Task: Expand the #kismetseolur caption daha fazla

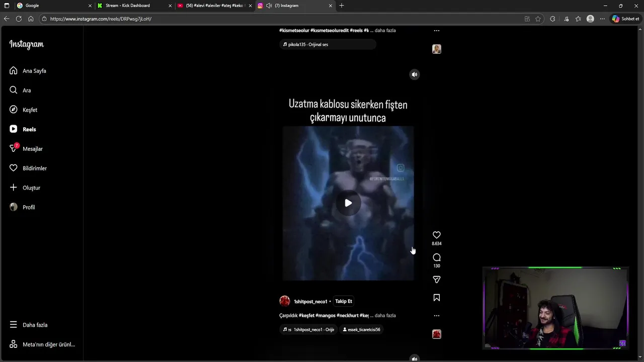Action: click(385, 30)
